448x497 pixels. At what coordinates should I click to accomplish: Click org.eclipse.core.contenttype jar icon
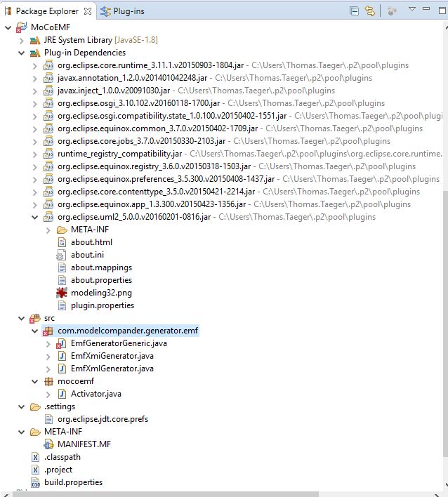48,192
